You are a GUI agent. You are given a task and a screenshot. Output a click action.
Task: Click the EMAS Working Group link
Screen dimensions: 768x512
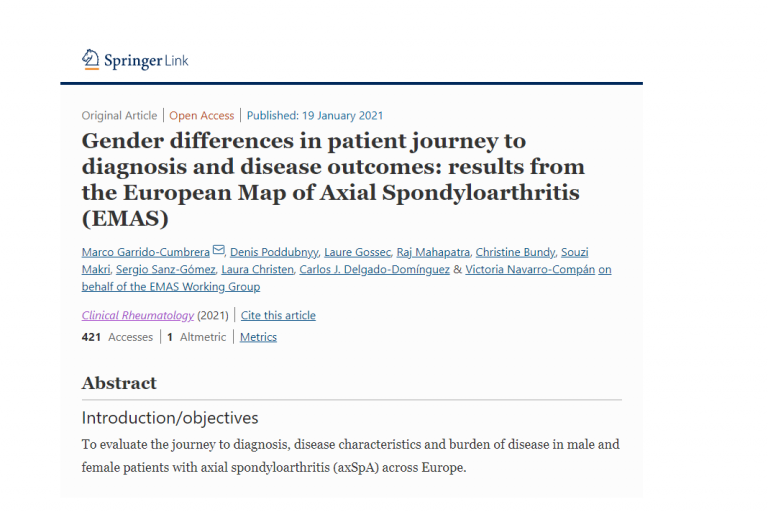point(170,287)
